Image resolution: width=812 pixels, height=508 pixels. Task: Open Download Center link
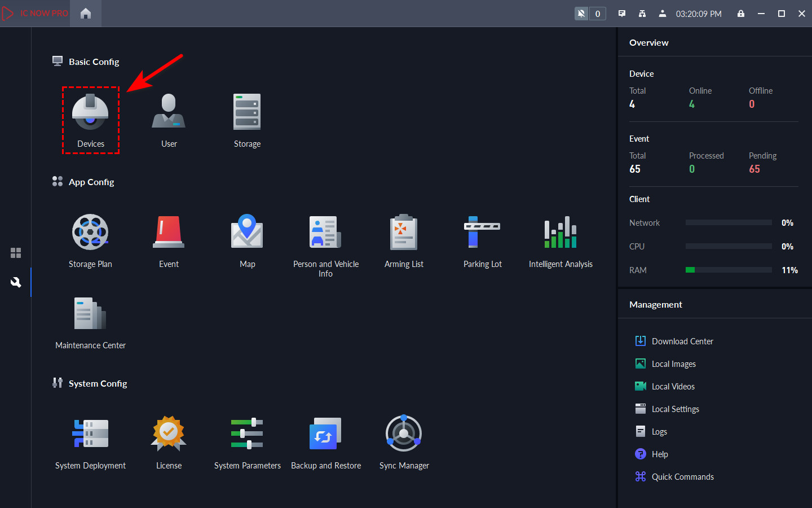point(682,341)
